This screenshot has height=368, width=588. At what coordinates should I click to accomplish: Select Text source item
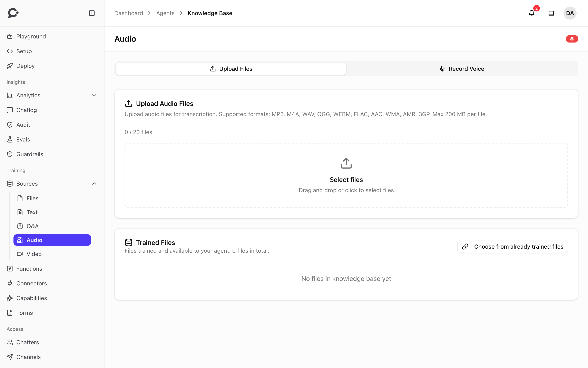pos(52,212)
